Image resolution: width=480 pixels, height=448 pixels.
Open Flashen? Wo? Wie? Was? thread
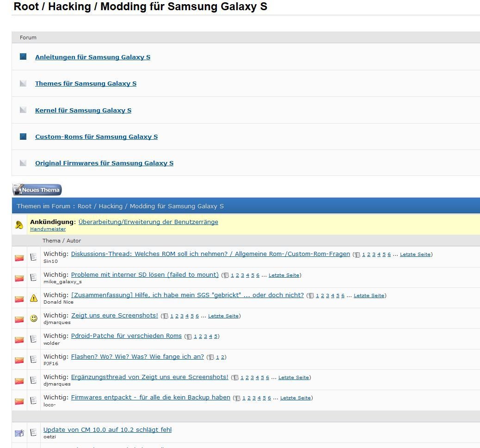pos(137,356)
